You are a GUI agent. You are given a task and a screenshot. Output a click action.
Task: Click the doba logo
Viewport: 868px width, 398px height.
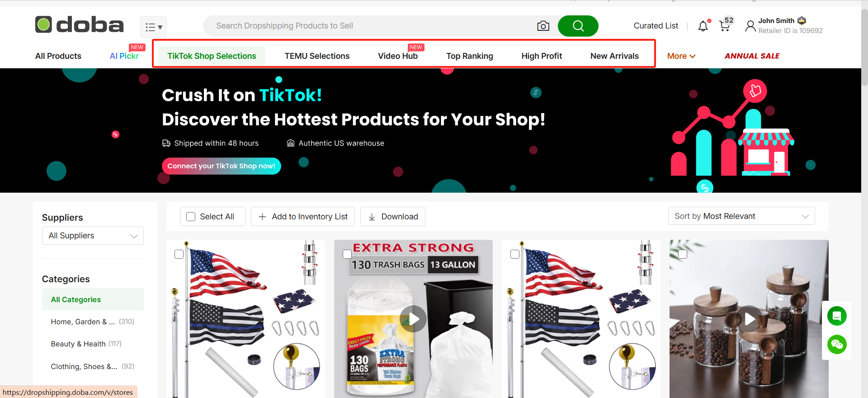click(x=80, y=25)
